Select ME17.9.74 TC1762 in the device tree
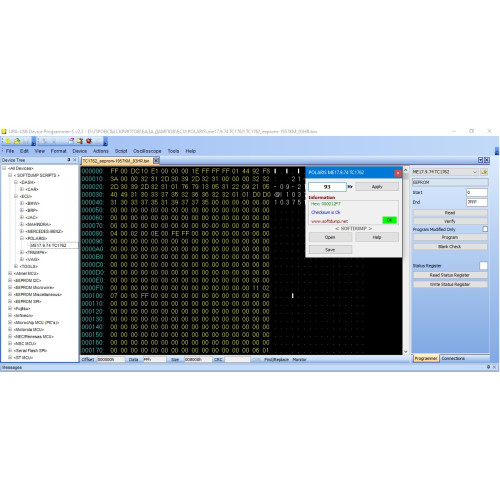 [49, 245]
